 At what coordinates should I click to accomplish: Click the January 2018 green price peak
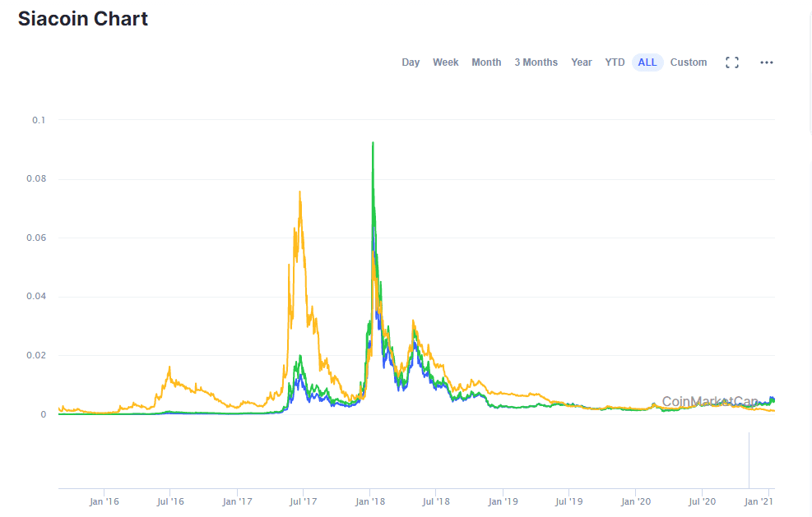(373, 143)
